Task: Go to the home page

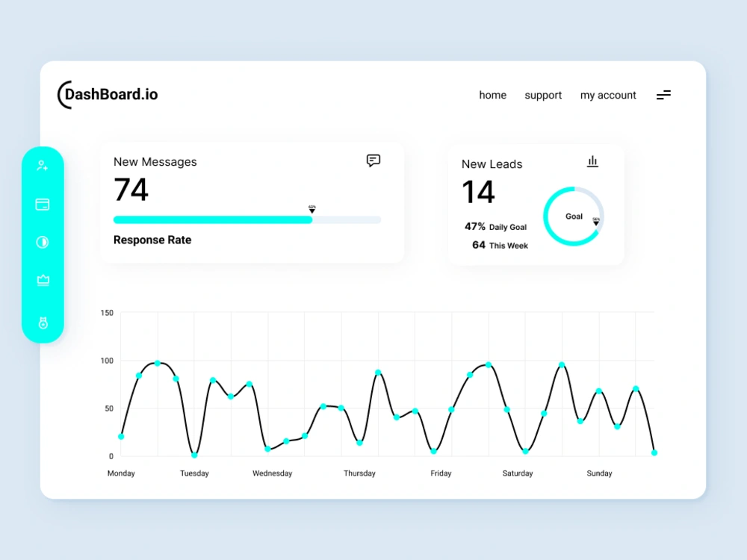Action: click(492, 96)
